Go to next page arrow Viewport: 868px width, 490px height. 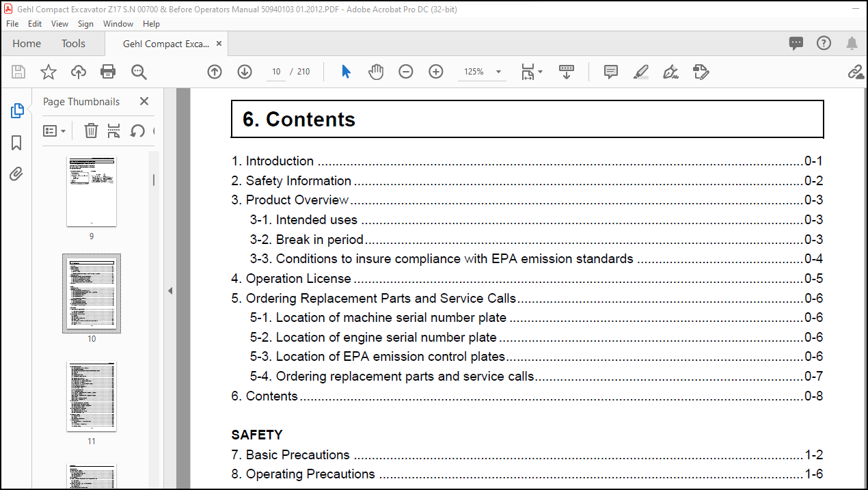pos(245,72)
